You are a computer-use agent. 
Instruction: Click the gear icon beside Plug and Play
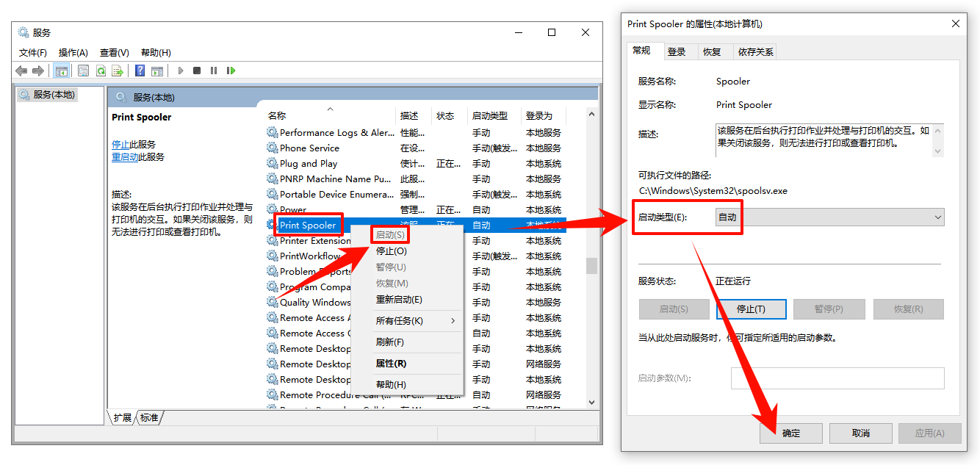[x=273, y=163]
